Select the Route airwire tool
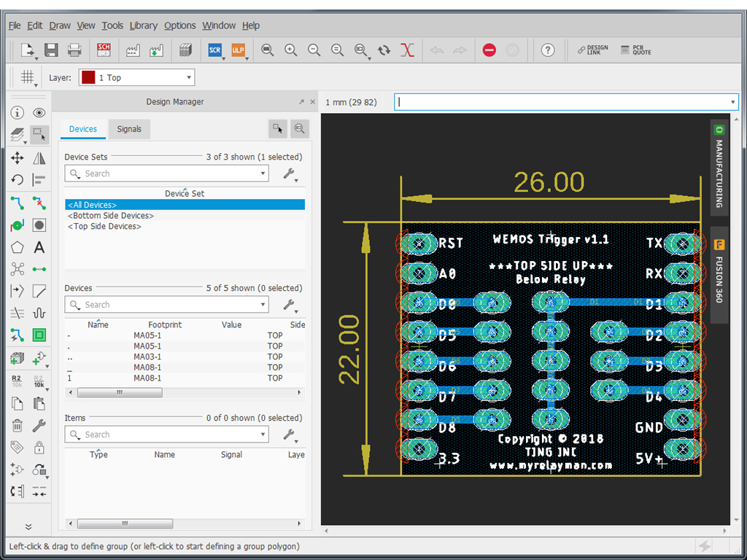Viewport: 747px width, 560px height. point(18,203)
